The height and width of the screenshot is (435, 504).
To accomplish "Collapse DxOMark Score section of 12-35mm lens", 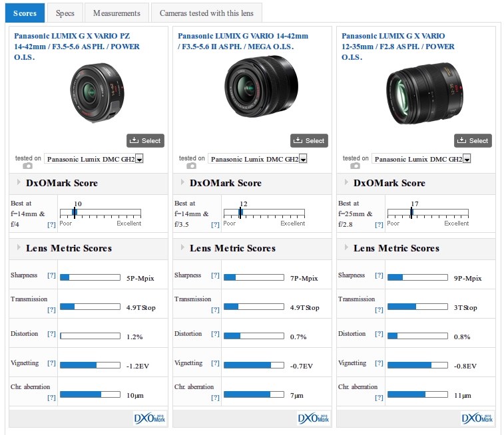I will pyautogui.click(x=346, y=182).
